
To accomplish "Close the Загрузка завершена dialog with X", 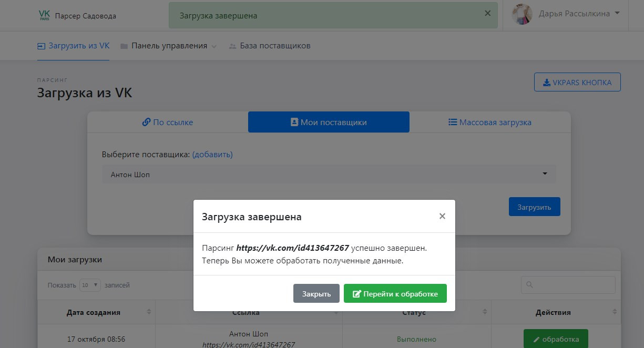I will (442, 216).
